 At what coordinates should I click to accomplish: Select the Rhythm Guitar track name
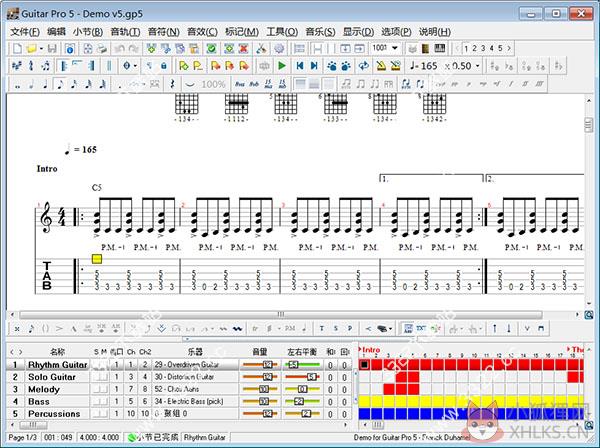[57, 365]
